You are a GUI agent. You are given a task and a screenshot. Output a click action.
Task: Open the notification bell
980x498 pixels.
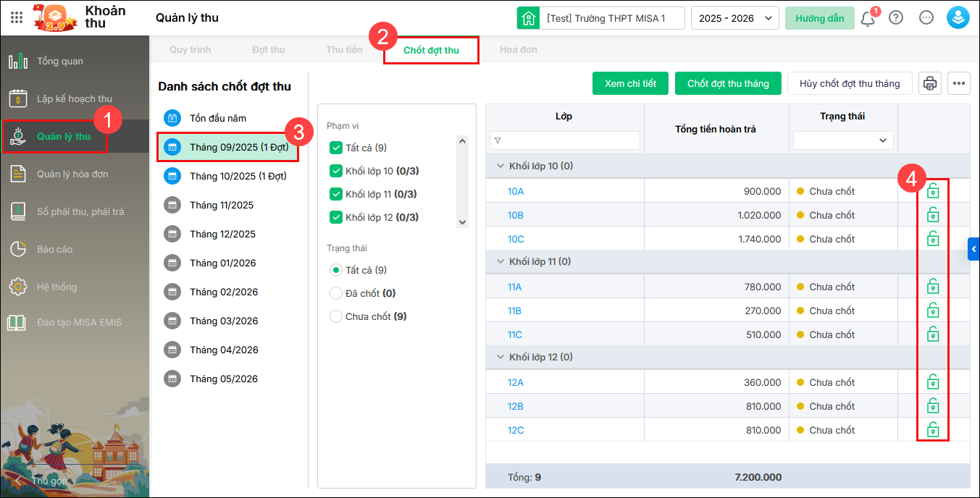coord(868,18)
